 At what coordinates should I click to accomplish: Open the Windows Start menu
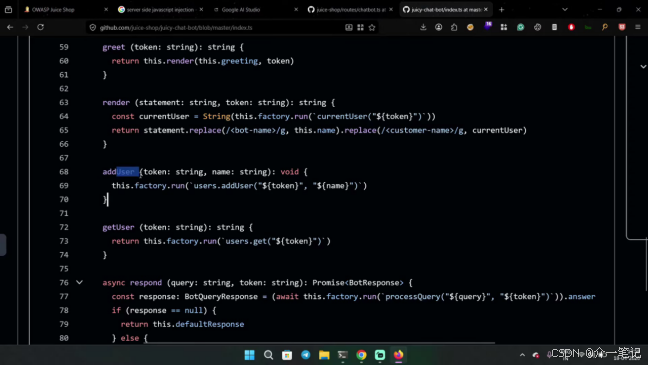click(x=250, y=355)
